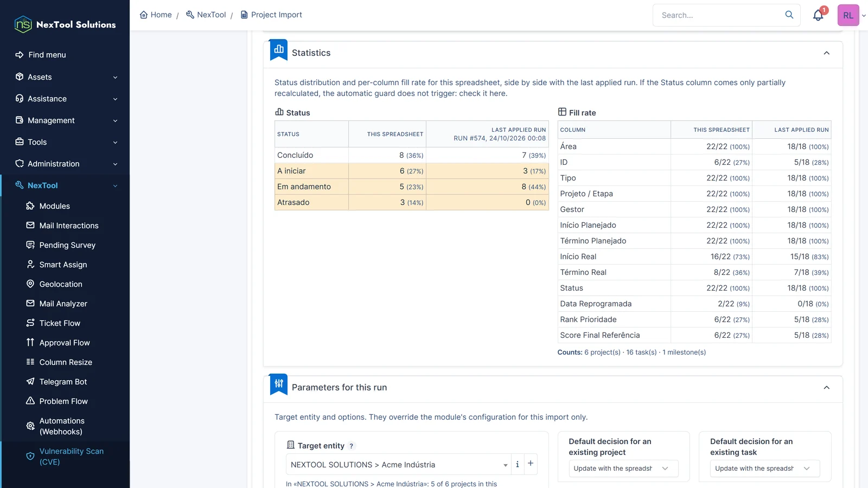Open Vulnerability Scan (CVE) page

coord(65,457)
